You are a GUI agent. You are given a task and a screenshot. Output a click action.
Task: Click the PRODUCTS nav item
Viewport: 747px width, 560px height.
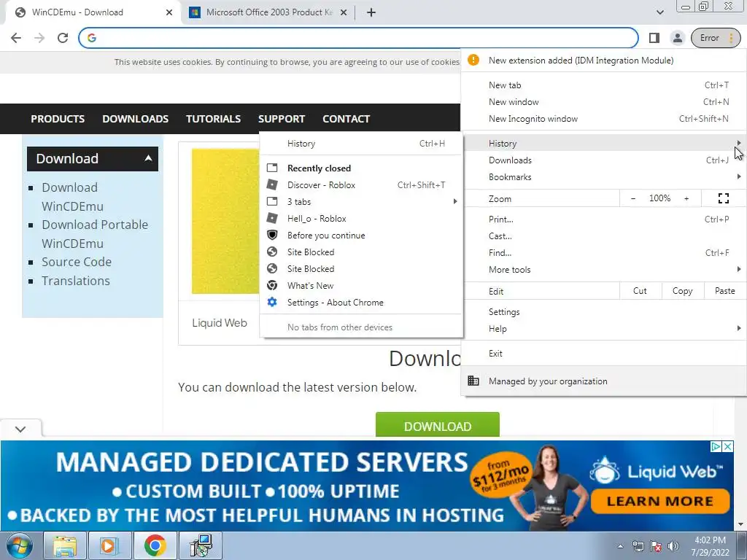(x=58, y=119)
